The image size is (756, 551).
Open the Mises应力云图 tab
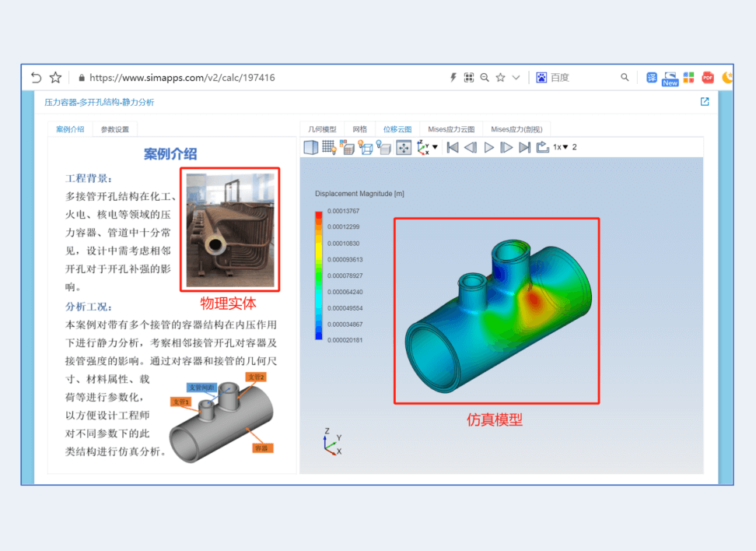tap(451, 129)
